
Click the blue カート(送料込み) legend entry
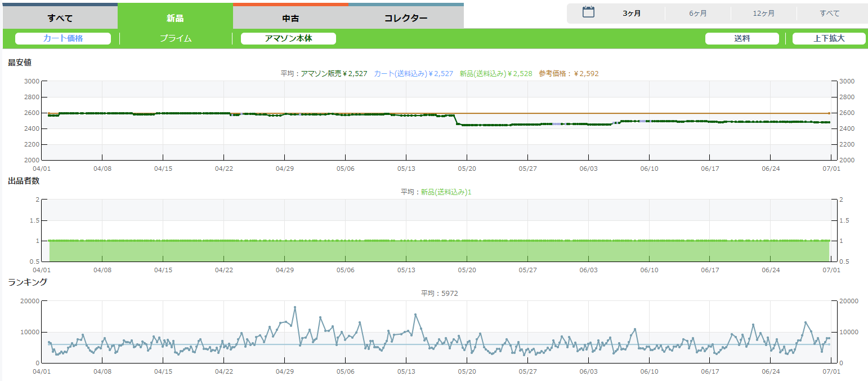(413, 73)
